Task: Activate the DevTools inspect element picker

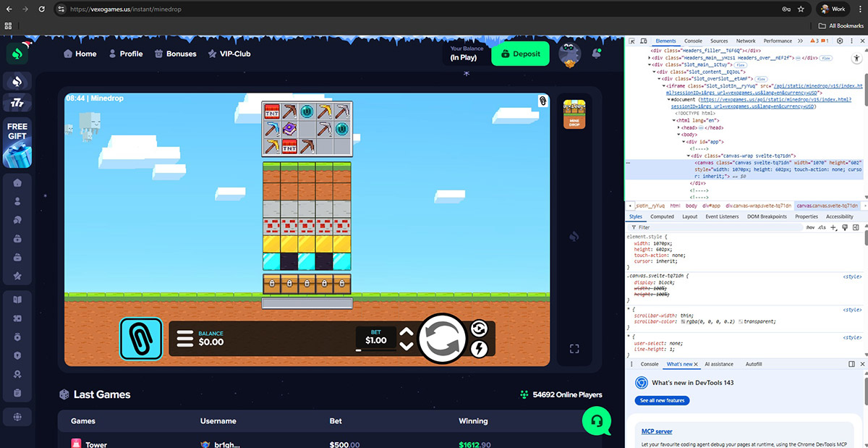Action: pos(632,41)
